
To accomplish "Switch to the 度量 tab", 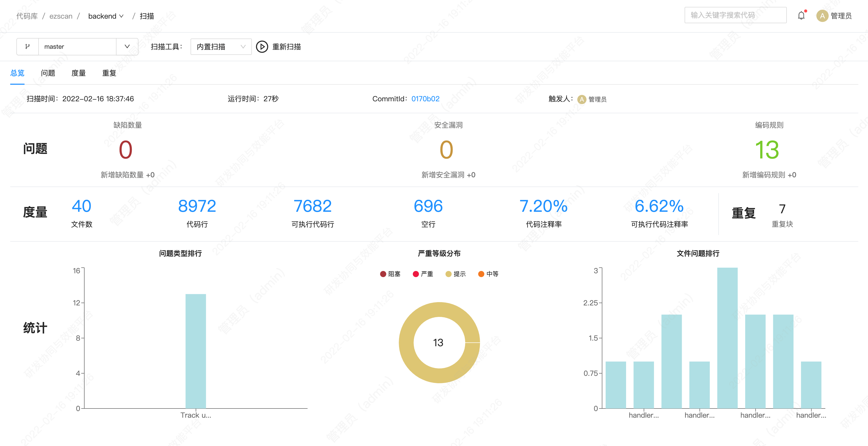I will coord(78,73).
